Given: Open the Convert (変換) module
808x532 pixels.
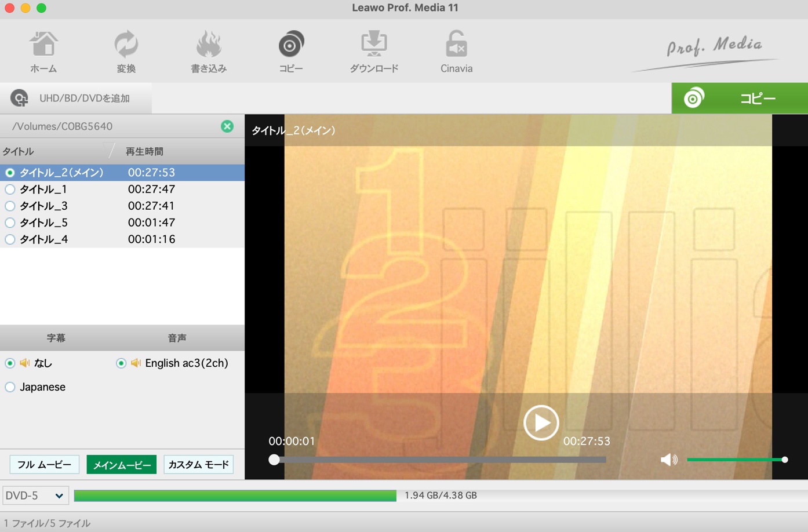Looking at the screenshot, I should tap(126, 52).
